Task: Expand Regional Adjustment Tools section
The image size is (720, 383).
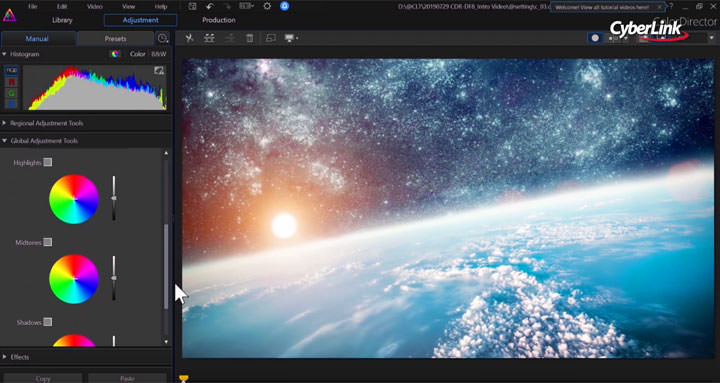Action: click(x=4, y=123)
